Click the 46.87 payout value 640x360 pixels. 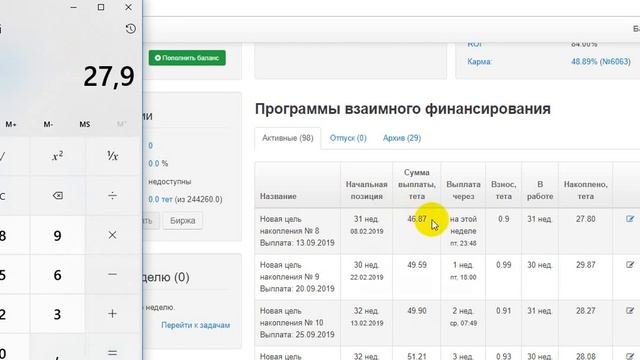[x=417, y=219]
